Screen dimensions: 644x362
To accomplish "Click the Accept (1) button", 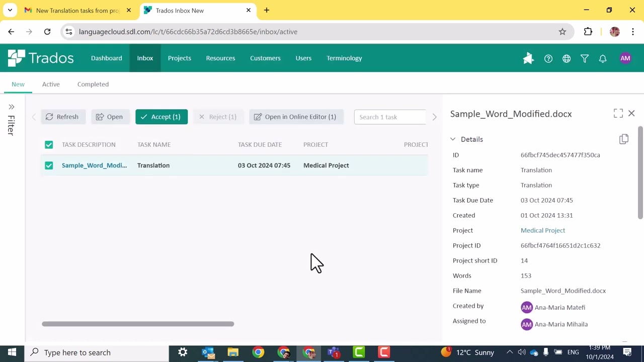I will [162, 117].
